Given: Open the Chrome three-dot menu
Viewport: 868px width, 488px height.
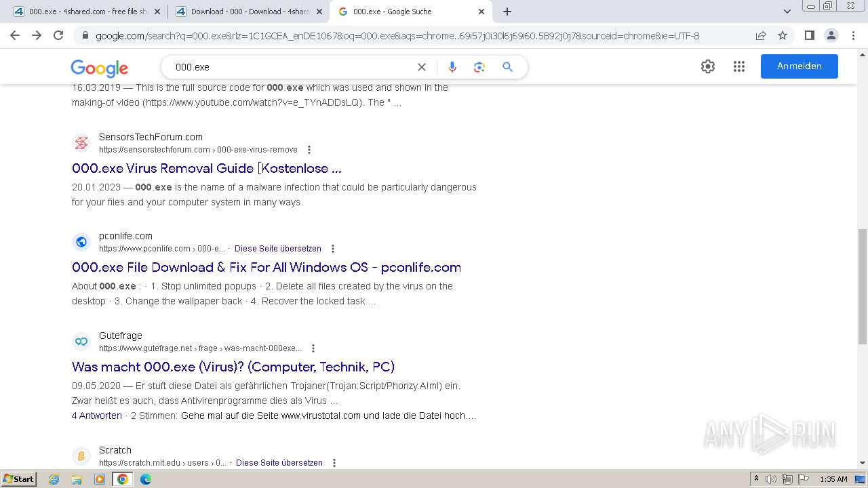Looking at the screenshot, I should pyautogui.click(x=853, y=36).
